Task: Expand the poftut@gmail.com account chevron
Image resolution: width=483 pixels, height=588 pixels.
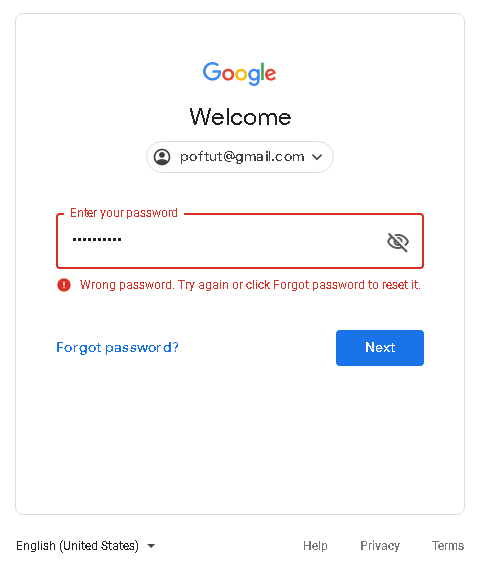Action: click(317, 157)
